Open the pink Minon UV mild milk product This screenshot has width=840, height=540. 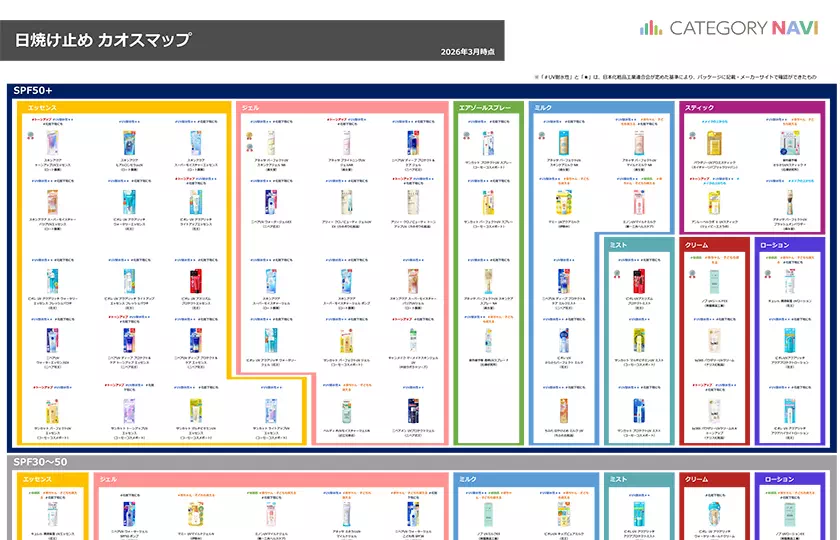tap(639, 202)
